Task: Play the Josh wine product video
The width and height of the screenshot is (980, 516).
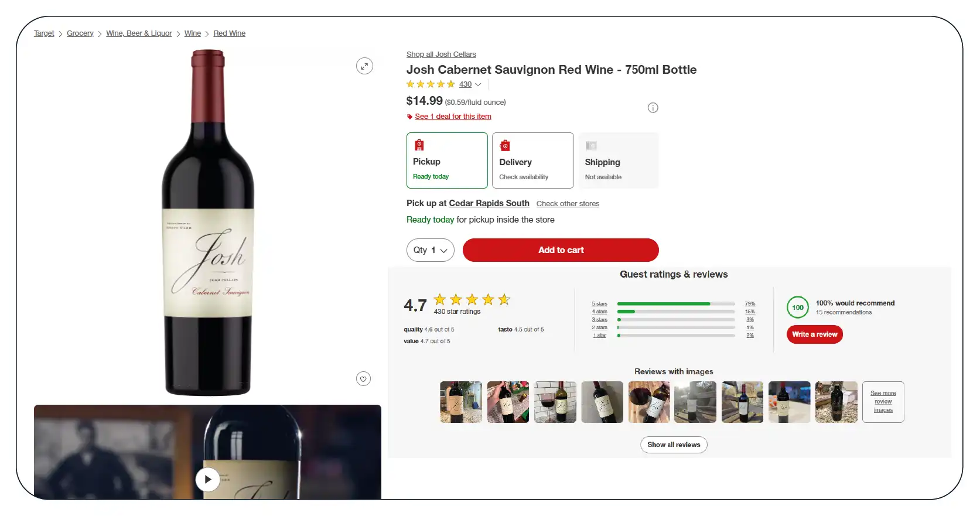Action: 207,480
